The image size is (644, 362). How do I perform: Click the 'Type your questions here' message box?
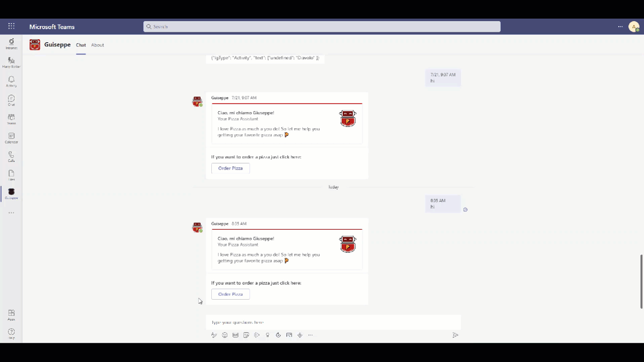[x=333, y=322]
